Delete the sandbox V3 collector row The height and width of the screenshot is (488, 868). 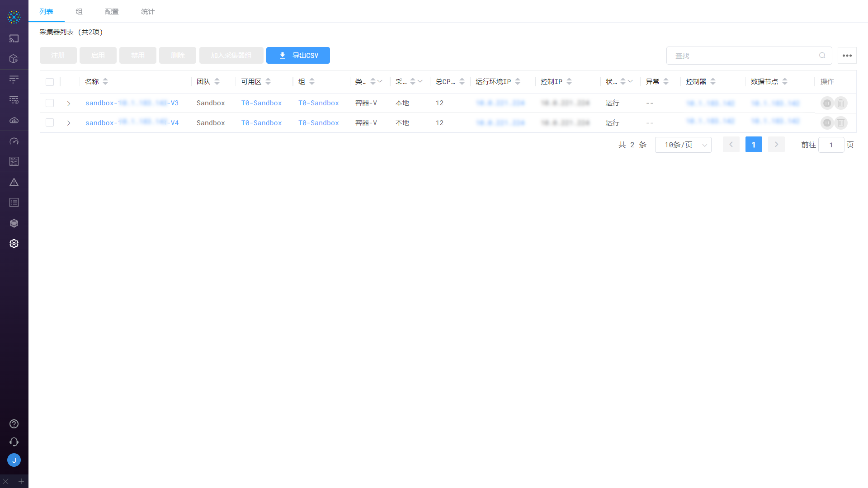coord(841,103)
